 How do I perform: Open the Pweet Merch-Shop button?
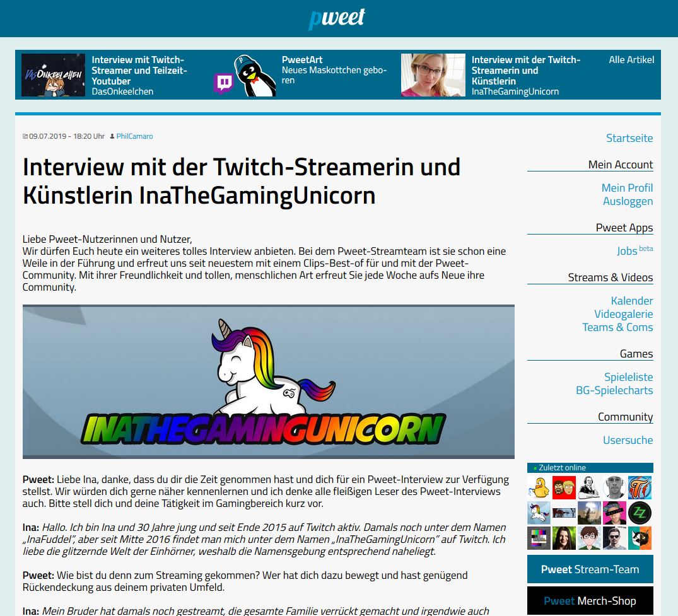click(590, 601)
